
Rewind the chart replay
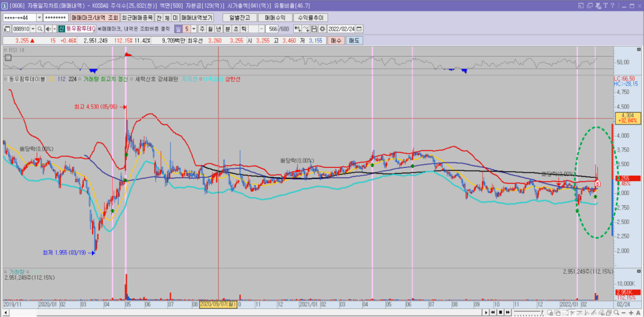pos(493,312)
